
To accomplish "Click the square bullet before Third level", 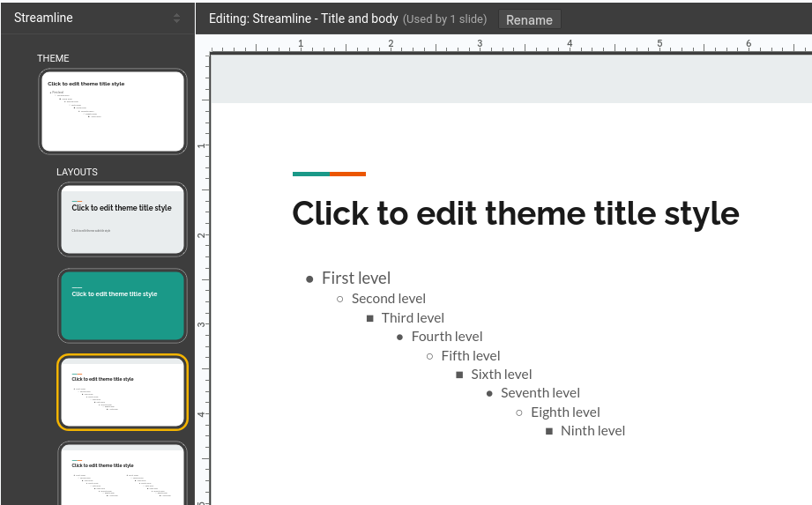I will click(x=369, y=318).
